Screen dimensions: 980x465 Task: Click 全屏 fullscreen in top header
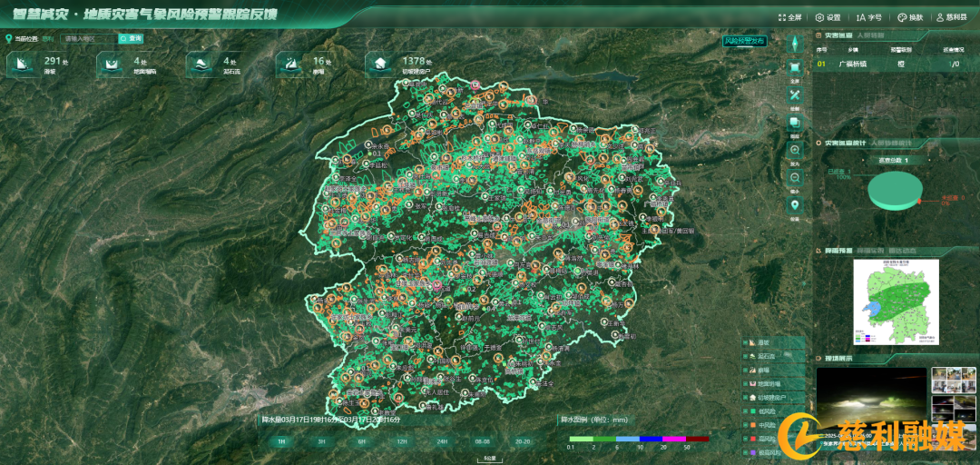(790, 17)
